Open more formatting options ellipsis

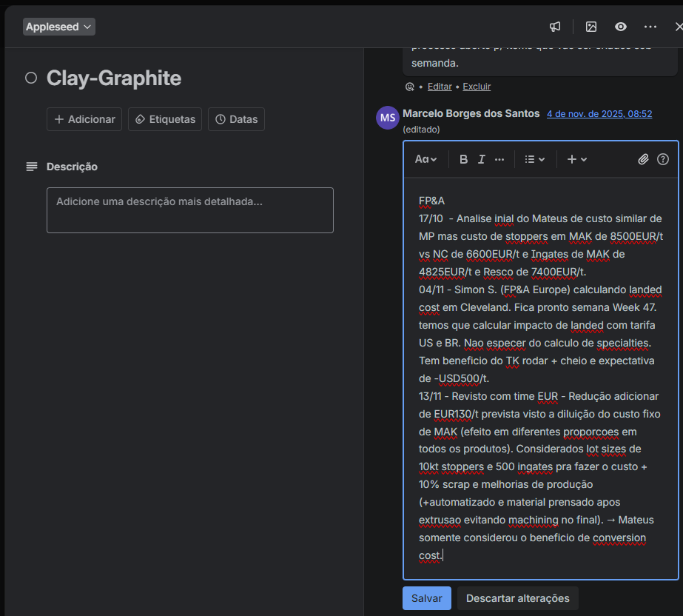pyautogui.click(x=499, y=160)
